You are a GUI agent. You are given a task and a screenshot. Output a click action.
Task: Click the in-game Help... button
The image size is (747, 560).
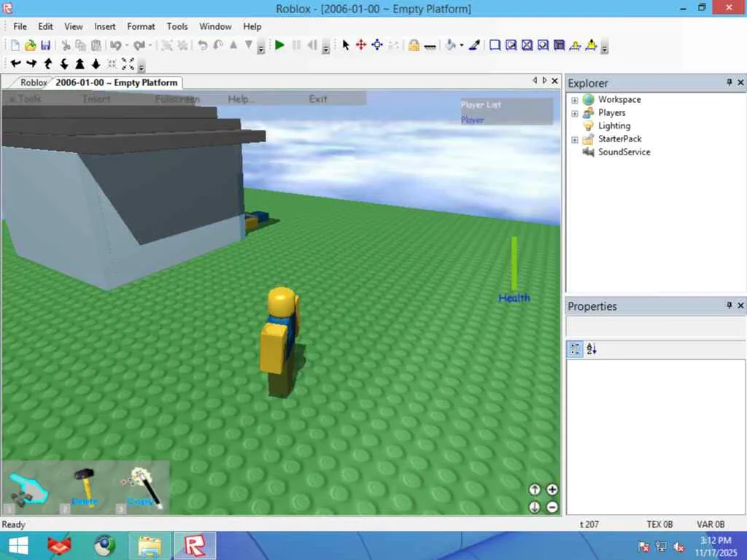pyautogui.click(x=240, y=99)
